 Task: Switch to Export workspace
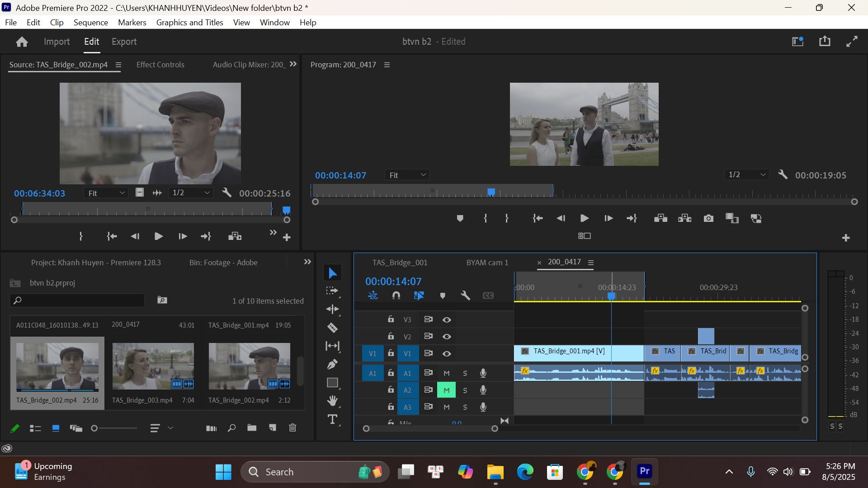(124, 42)
